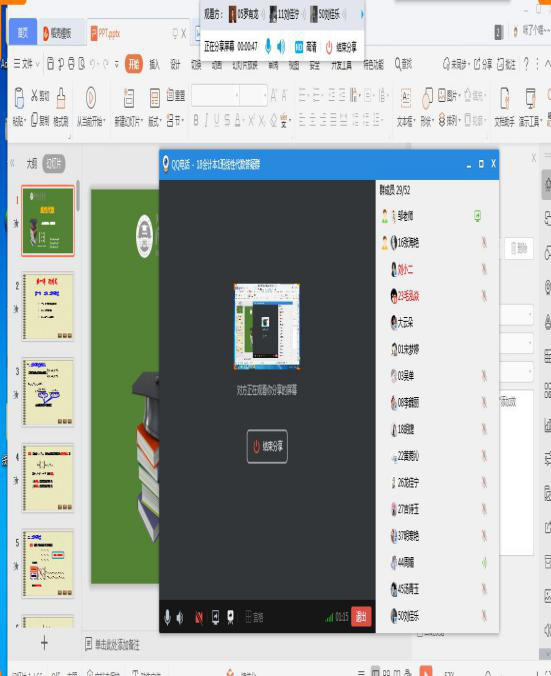Select member 大云朵 in the QQ member list

click(x=437, y=322)
